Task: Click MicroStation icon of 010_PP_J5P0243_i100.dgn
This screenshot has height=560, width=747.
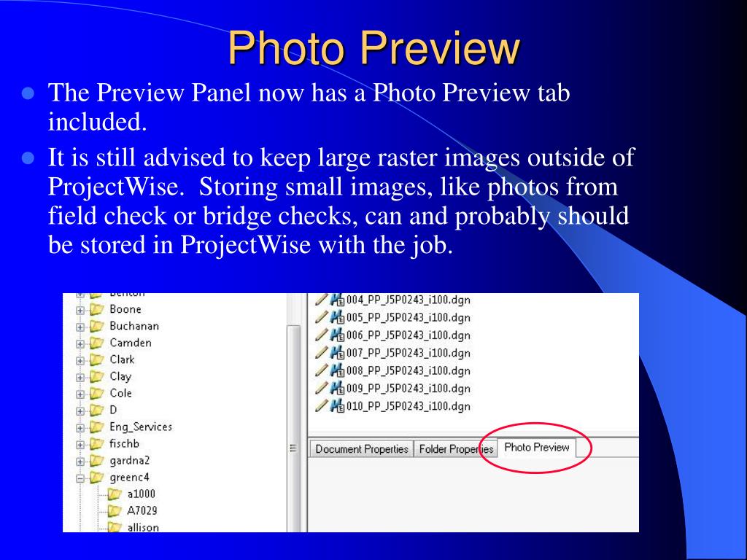Action: pos(337,405)
